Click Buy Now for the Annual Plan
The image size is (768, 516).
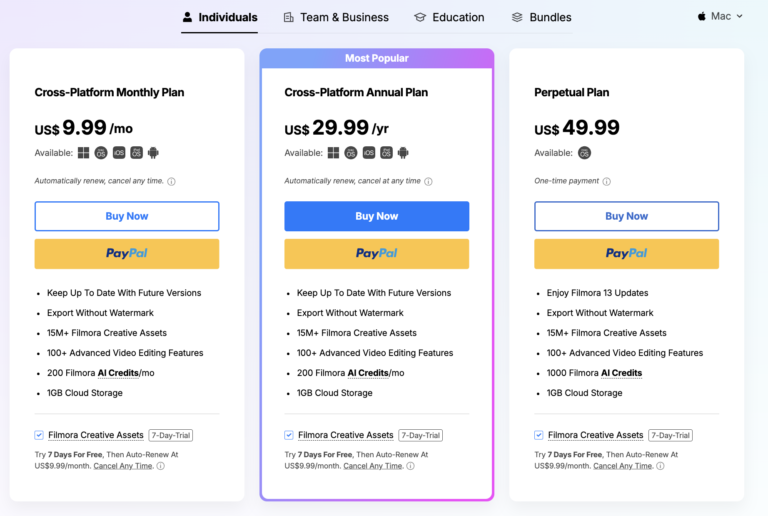click(x=376, y=216)
